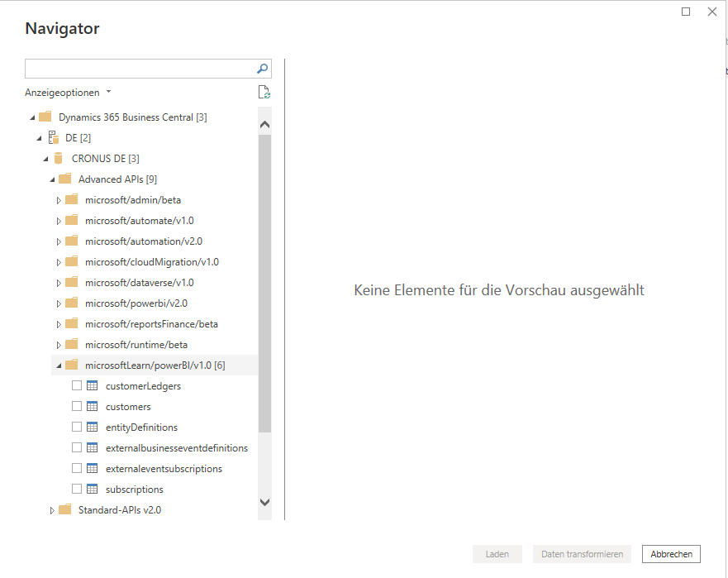Click the search magnifier icon
Viewport: 728px width, 578px height.
262,69
